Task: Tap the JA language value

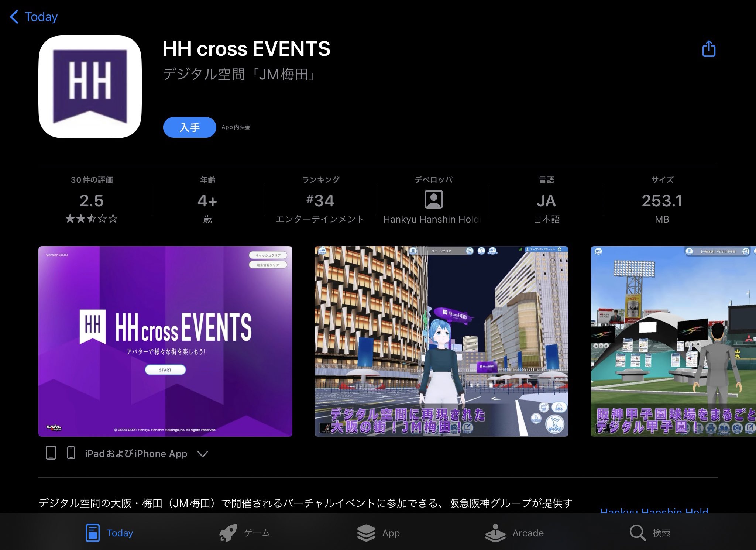Action: tap(546, 201)
